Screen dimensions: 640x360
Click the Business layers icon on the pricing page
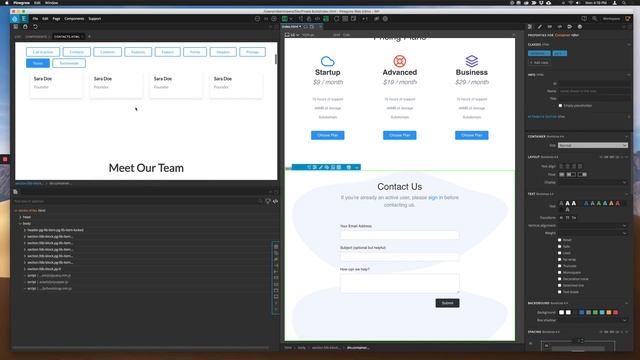[471, 61]
